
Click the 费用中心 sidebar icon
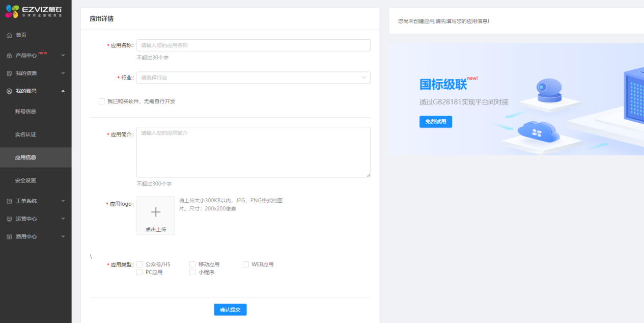pos(9,237)
